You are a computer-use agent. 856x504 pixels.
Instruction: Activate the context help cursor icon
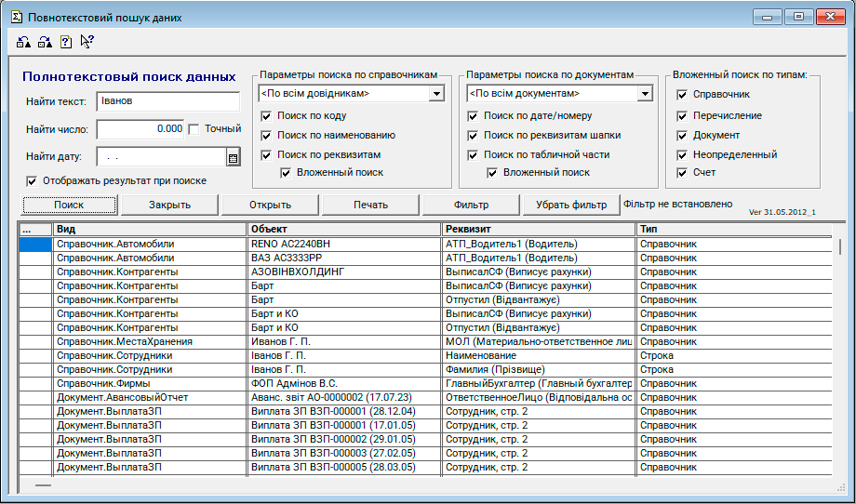tap(87, 41)
